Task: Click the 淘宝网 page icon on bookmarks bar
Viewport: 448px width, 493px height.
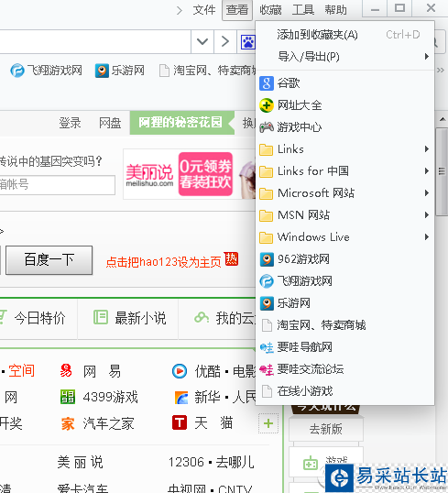Action: [x=164, y=71]
